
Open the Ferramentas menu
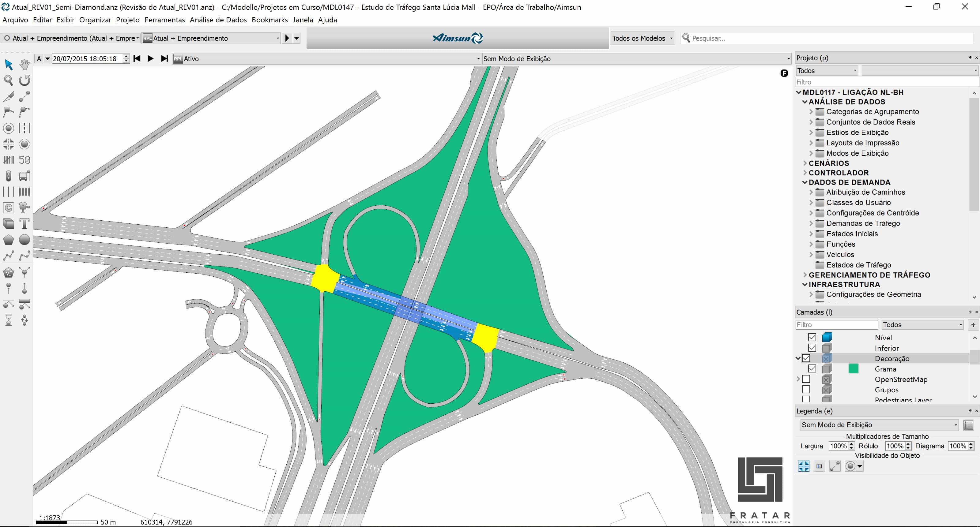click(164, 20)
